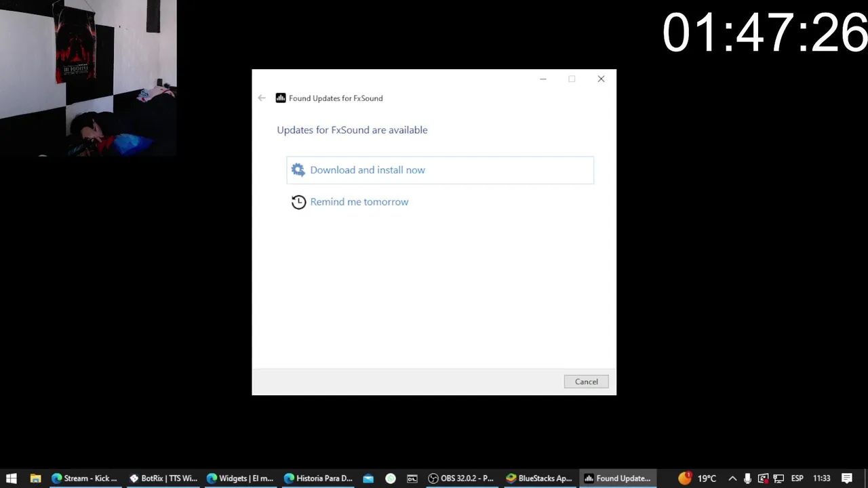
Task: Switch to Widgets Edge taskbar window
Action: (x=241, y=479)
